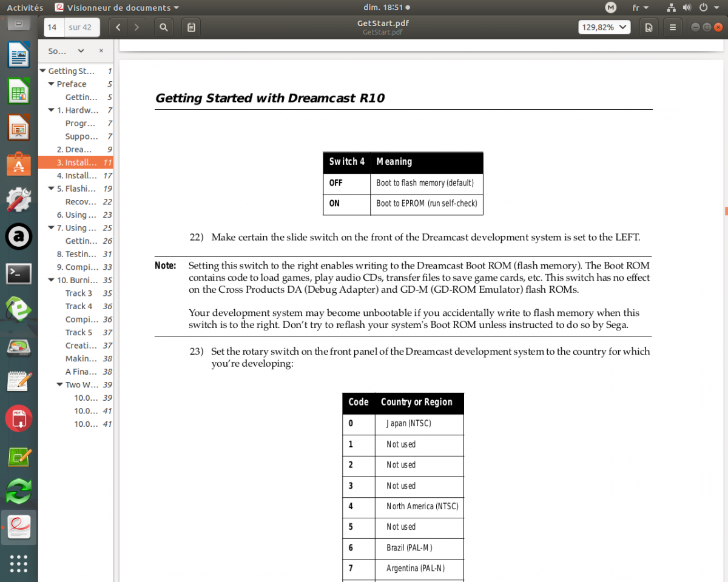The image size is (728, 582).
Task: Open "Suppo..." outline entry
Action: (x=76, y=136)
